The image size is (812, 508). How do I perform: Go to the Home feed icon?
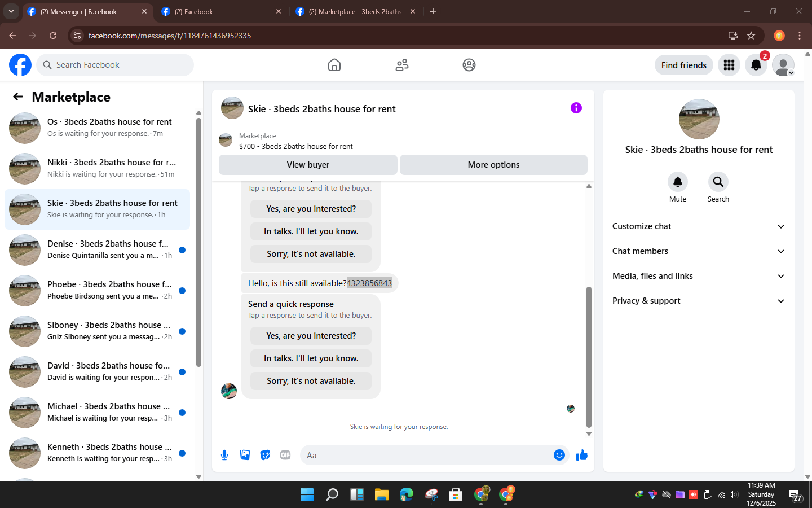(x=334, y=65)
